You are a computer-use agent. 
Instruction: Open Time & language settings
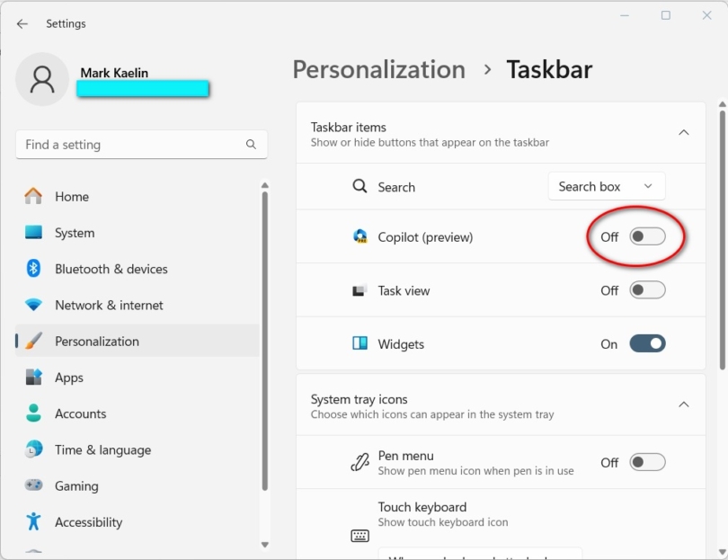tap(36, 449)
